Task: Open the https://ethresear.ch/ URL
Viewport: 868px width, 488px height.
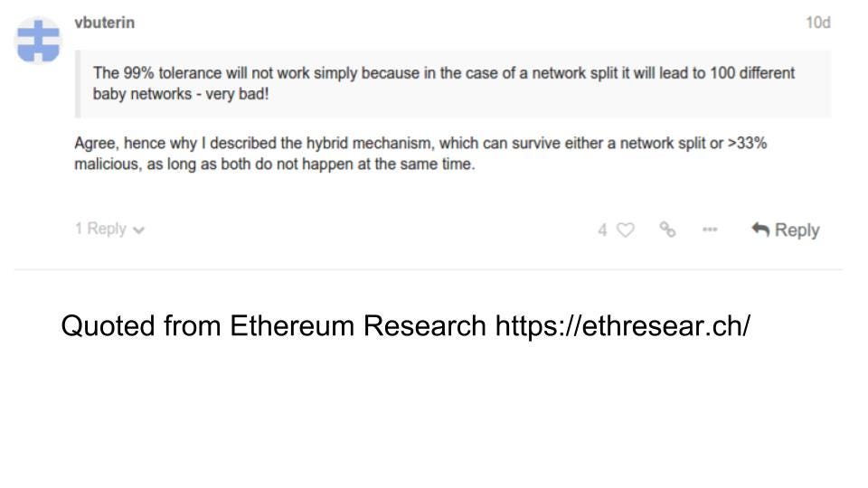Action: coord(623,325)
